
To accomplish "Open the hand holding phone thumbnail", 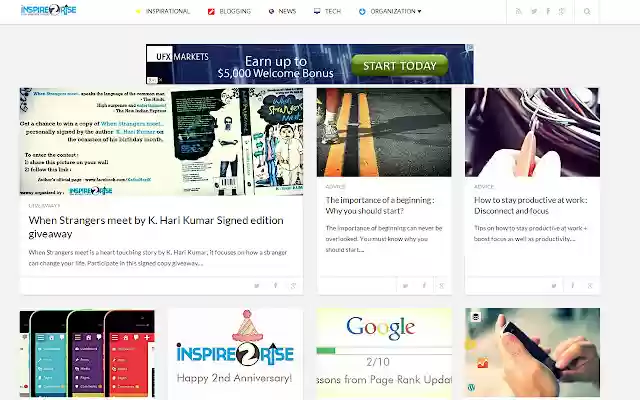I will pyautogui.click(x=532, y=352).
